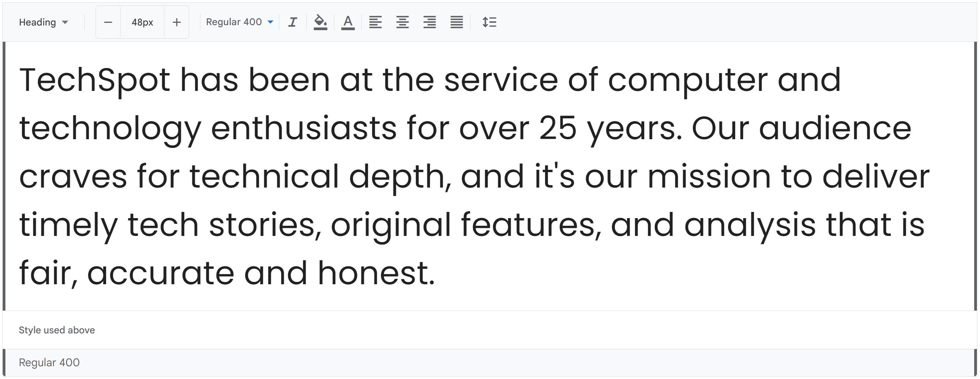
Task: Justify the preview text
Action: point(457,22)
